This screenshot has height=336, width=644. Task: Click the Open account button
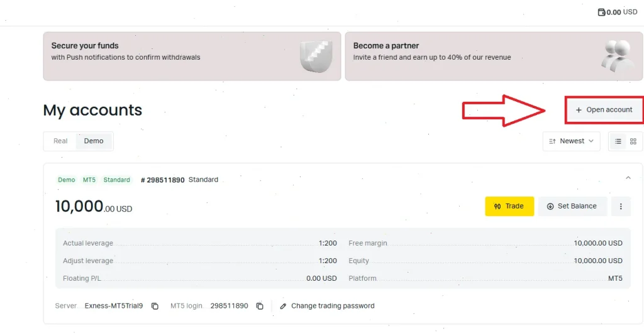coord(604,110)
